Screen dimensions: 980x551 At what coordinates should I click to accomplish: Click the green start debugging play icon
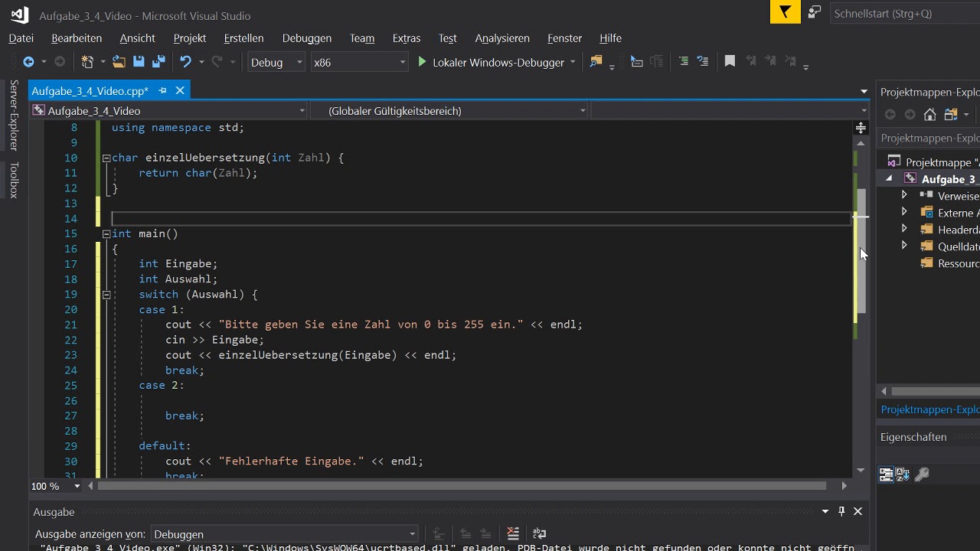point(422,62)
